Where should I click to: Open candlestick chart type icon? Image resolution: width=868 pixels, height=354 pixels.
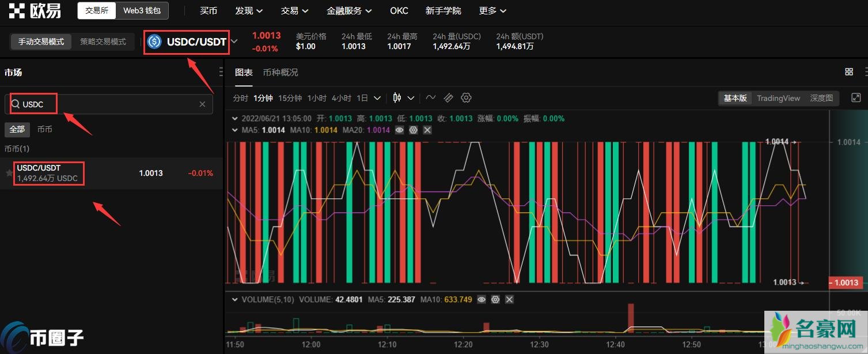coord(397,98)
